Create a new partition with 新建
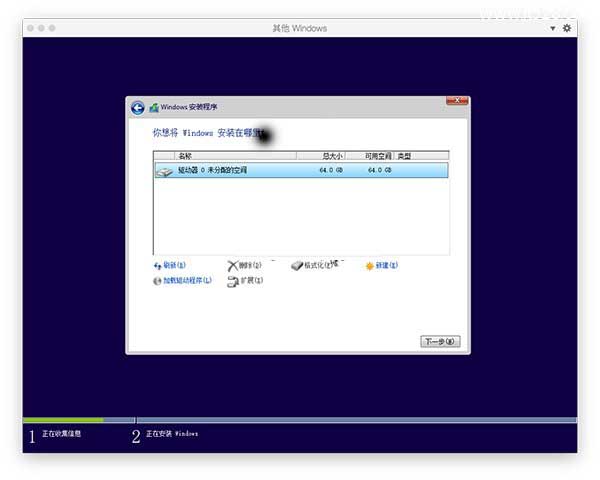The height and width of the screenshot is (480, 600). (x=382, y=265)
